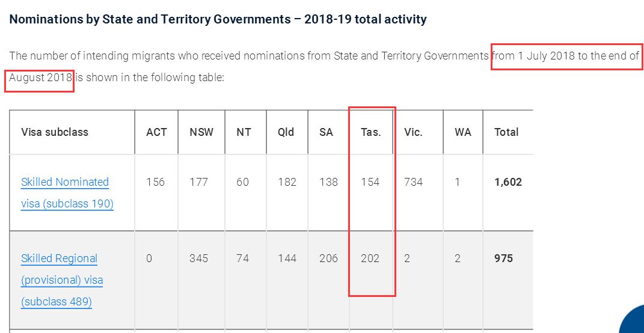Open the Skilled Nominated visa (subclass 190) link
The image size is (644, 333).
click(x=67, y=193)
